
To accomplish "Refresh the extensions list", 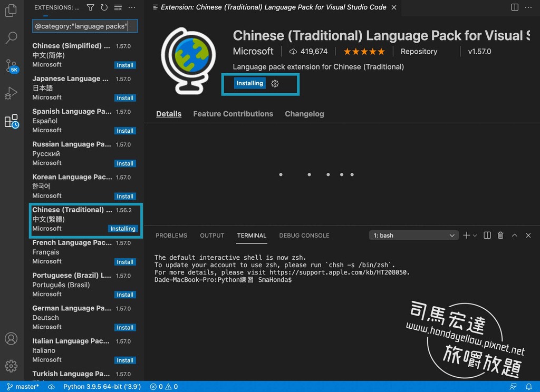I will coord(104,7).
